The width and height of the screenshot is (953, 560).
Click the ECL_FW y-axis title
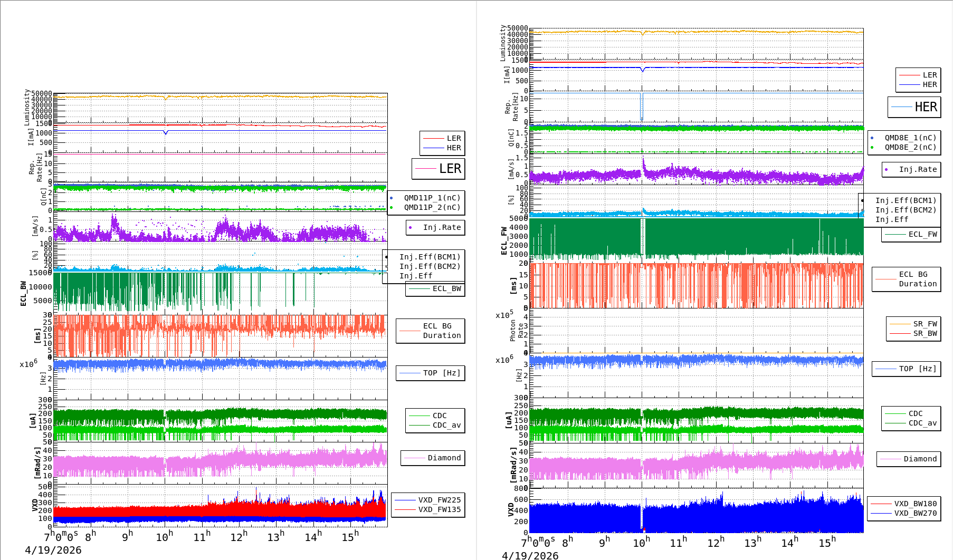pos(504,241)
